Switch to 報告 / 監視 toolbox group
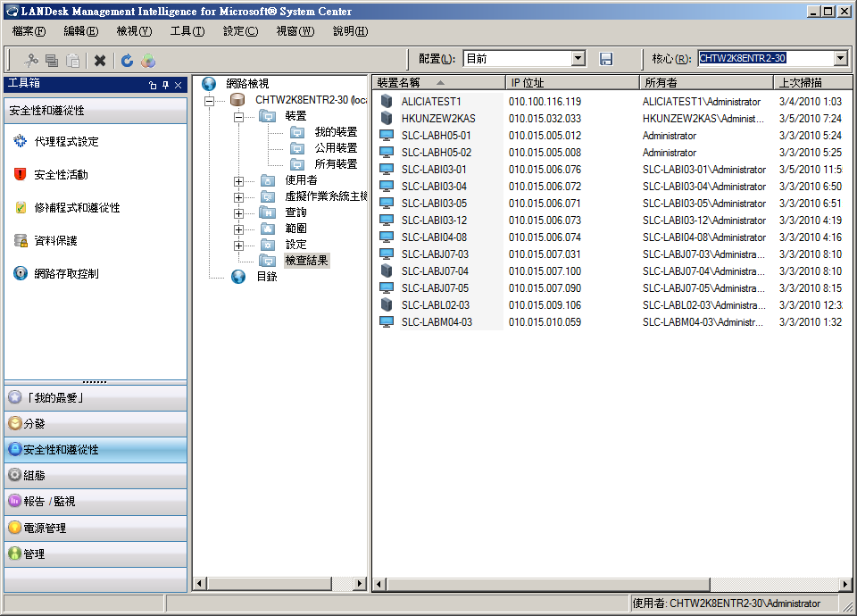This screenshot has width=857, height=616. click(x=96, y=501)
